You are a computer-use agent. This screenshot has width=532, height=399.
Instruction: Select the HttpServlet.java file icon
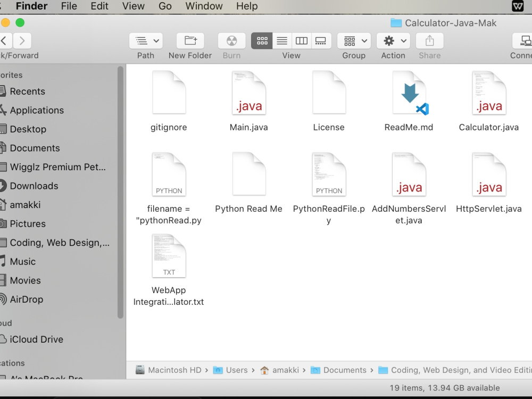click(489, 174)
